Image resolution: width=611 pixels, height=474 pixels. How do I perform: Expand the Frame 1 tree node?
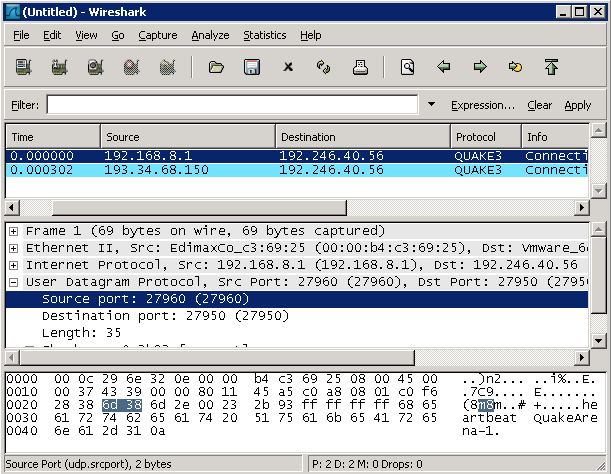[x=14, y=231]
